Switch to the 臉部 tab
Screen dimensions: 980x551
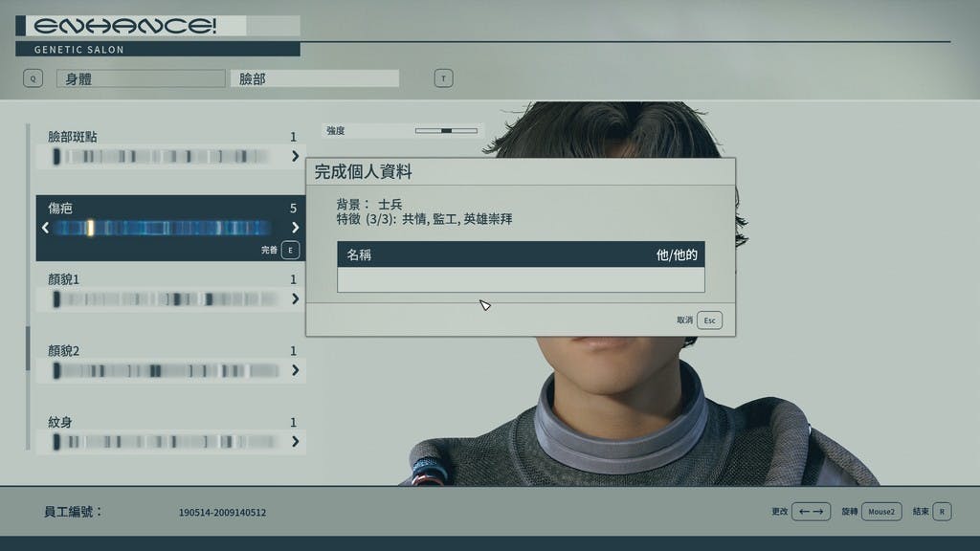pos(314,78)
